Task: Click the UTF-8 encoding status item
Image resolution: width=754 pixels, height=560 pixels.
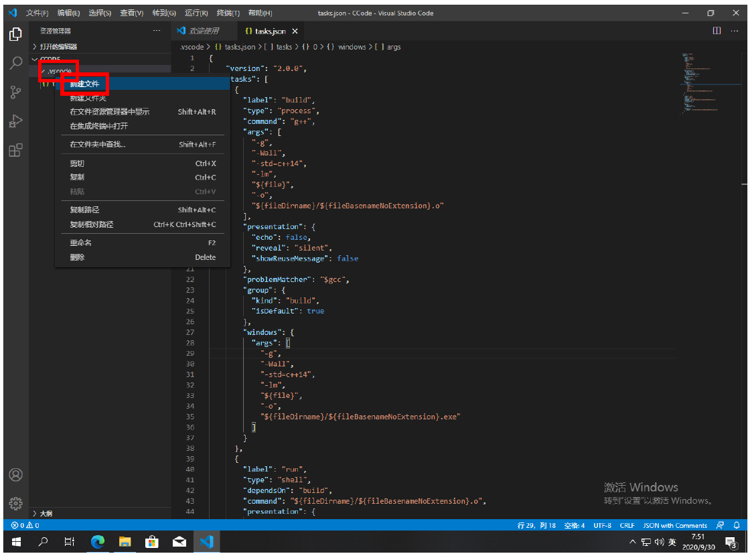Action: (x=602, y=525)
